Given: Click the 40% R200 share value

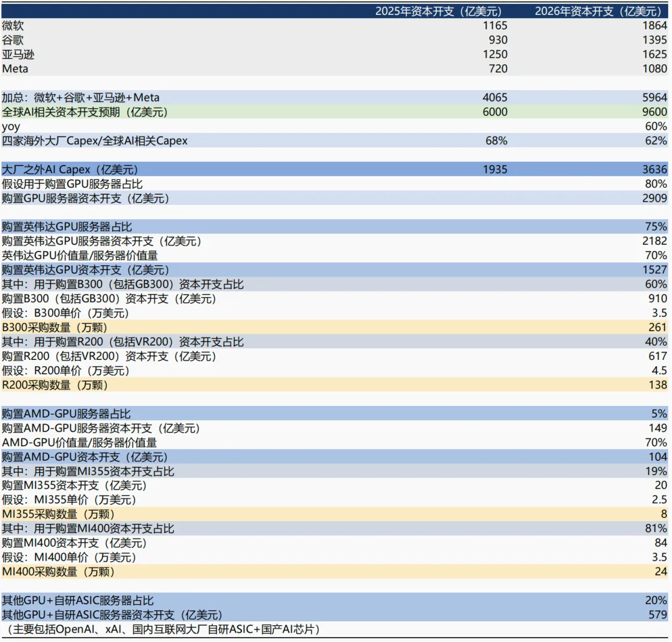Looking at the screenshot, I should click(656, 342).
